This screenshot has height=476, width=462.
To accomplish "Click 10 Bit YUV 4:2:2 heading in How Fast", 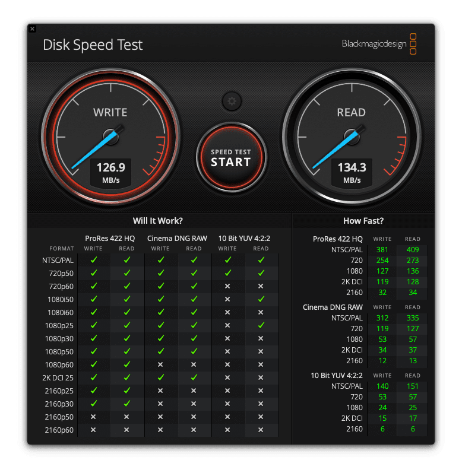I will (337, 376).
